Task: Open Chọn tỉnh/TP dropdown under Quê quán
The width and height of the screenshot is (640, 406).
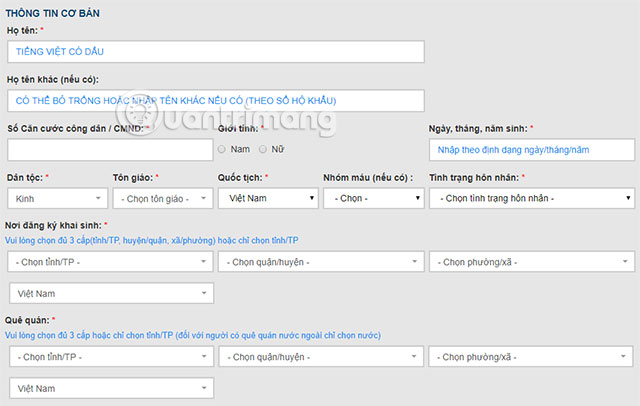Action: tap(111, 357)
